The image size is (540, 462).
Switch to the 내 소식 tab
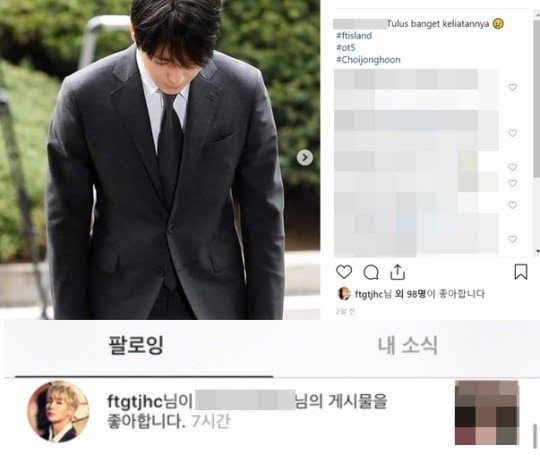coord(408,345)
